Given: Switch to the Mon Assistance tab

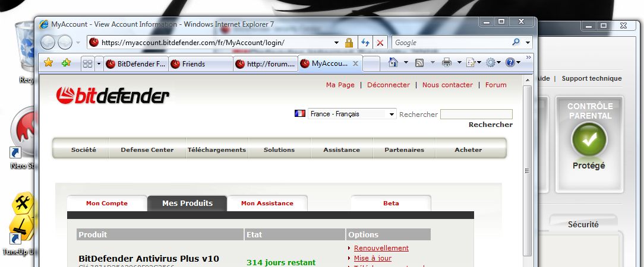Looking at the screenshot, I should [x=267, y=203].
